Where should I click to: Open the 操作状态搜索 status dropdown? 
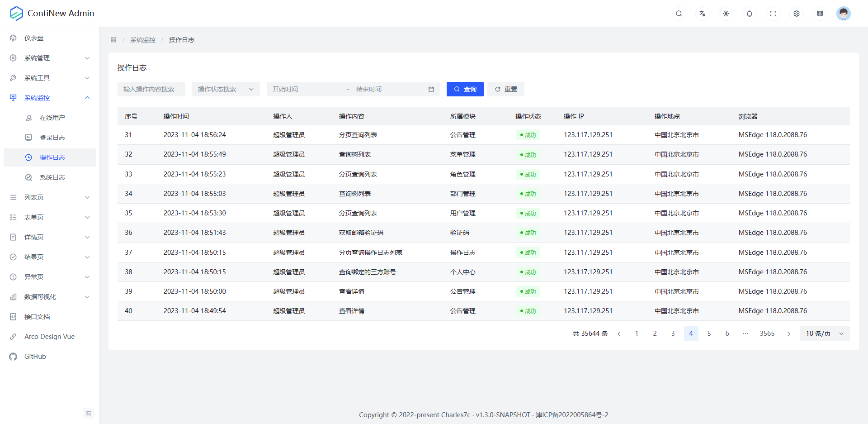(x=225, y=89)
